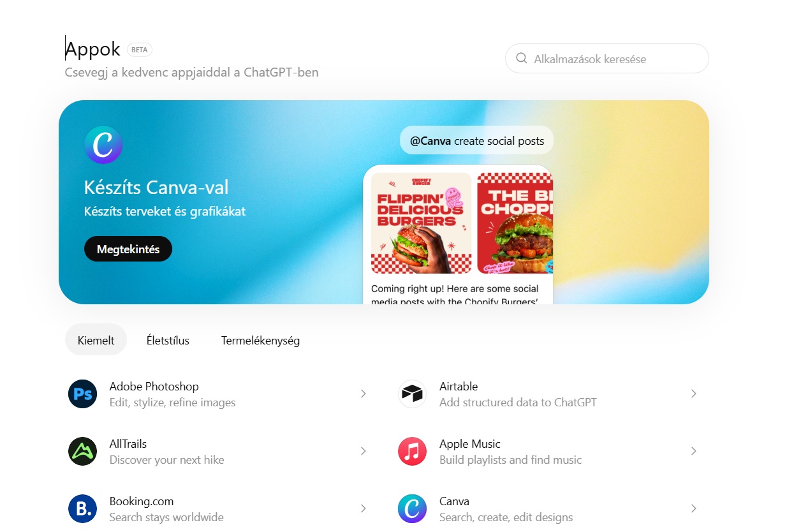Select the Kiemelt tab
The image size is (808, 532).
96,340
